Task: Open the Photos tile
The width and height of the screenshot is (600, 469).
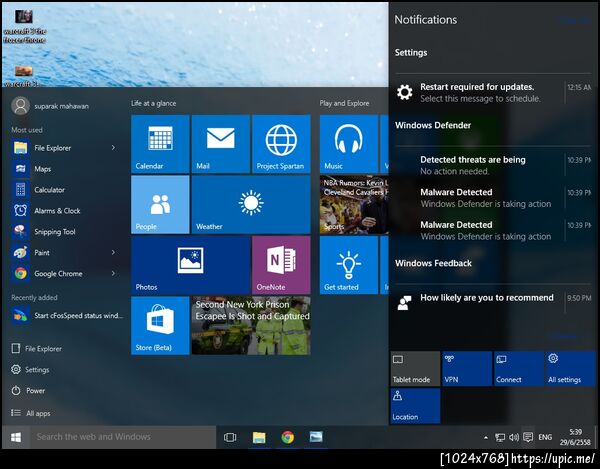Action: pos(190,265)
